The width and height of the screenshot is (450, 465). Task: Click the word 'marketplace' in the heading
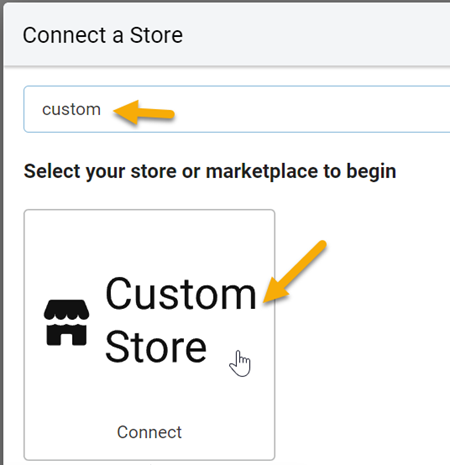coord(262,172)
